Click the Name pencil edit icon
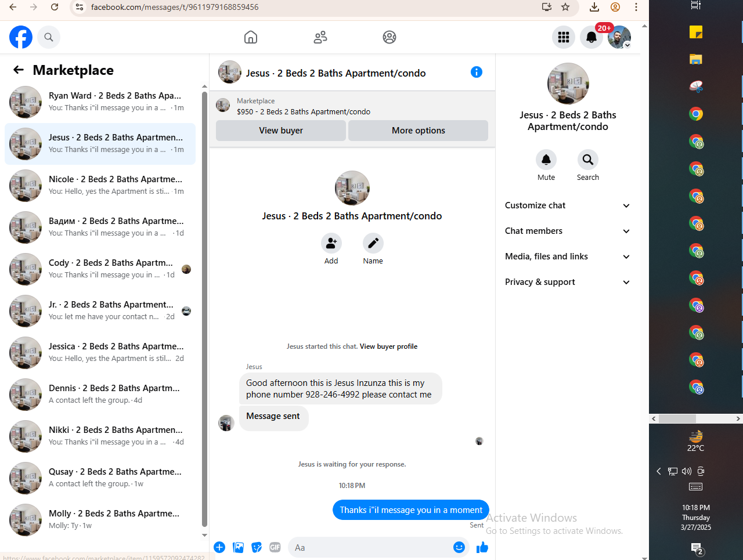743x560 pixels. coord(373,243)
